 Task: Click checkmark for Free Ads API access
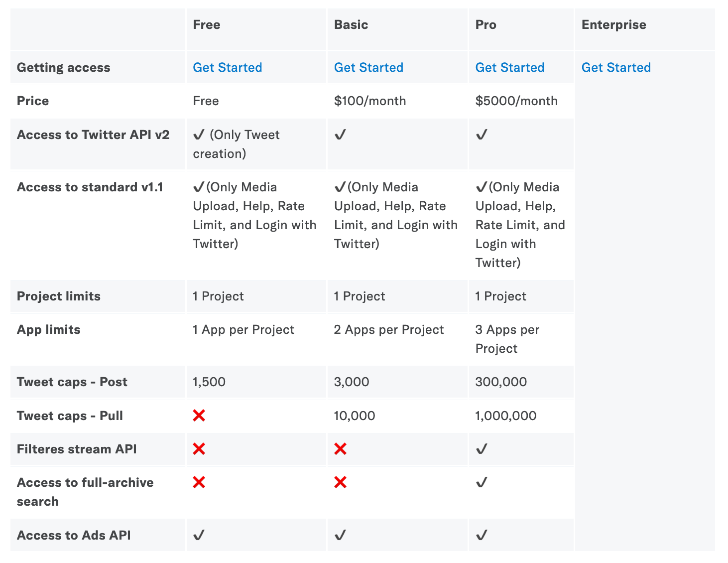point(199,535)
